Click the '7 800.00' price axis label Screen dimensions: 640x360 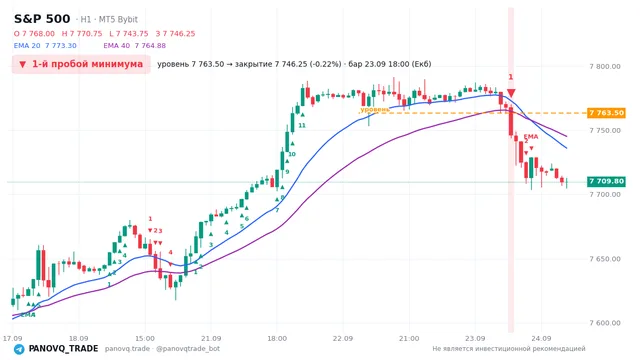point(605,67)
